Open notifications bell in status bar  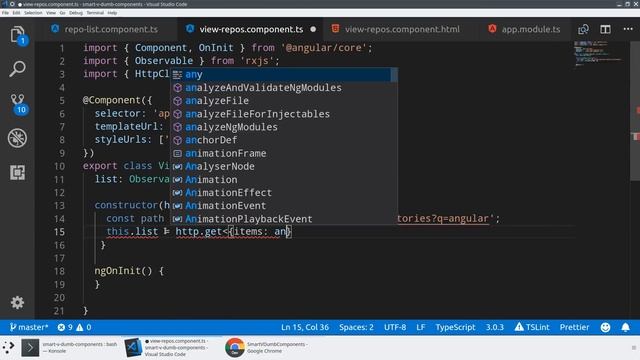coord(625,327)
